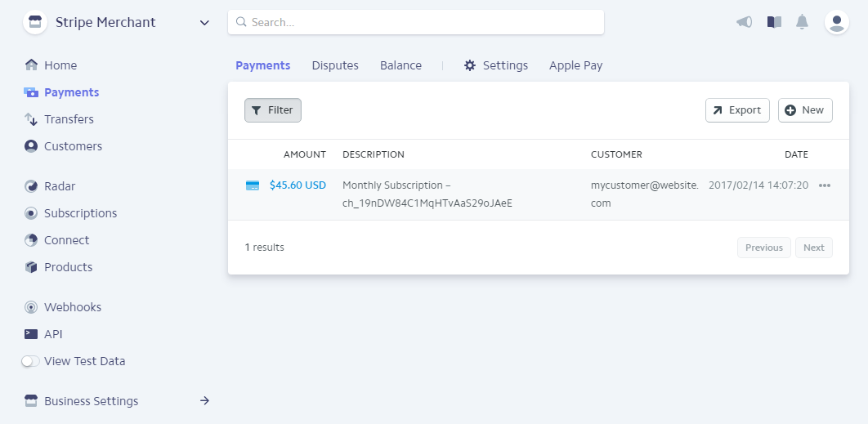Expand Business Settings with the arrow
Screen dimensions: 868x424
(x=205, y=401)
